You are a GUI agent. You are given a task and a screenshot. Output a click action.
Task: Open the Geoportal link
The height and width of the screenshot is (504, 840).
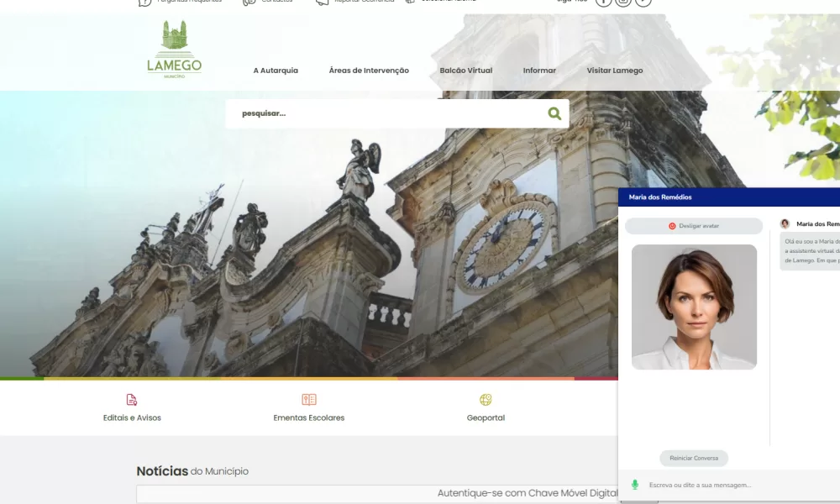tap(486, 417)
